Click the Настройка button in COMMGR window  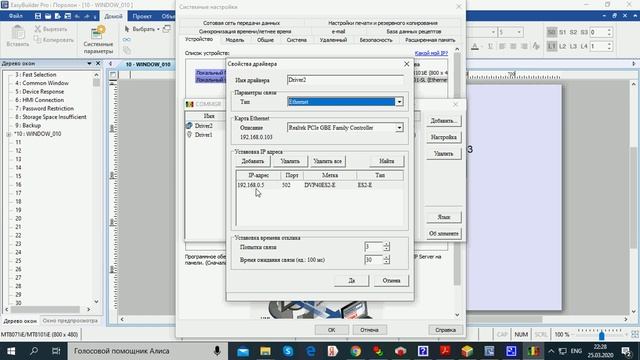[444, 137]
